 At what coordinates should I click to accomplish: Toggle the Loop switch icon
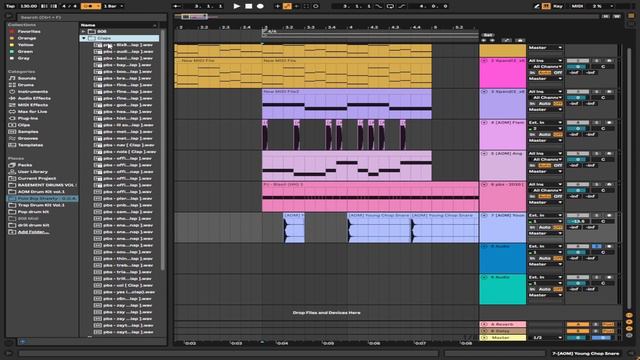click(x=390, y=6)
